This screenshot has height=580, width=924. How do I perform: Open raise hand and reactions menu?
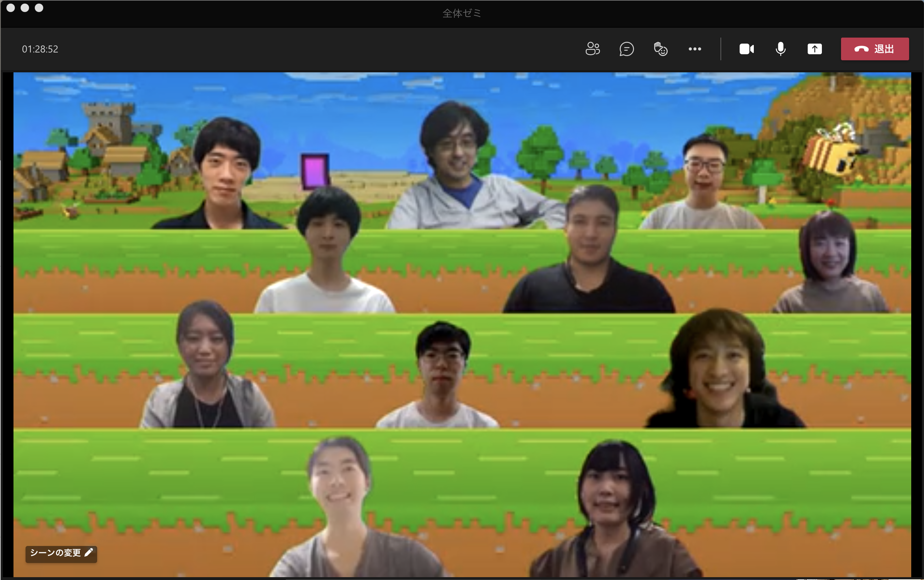661,49
